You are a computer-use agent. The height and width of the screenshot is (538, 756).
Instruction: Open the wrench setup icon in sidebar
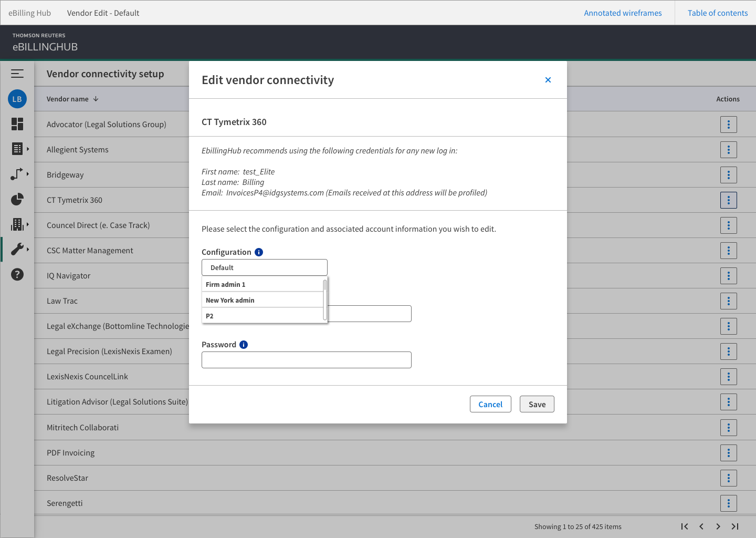click(x=17, y=249)
